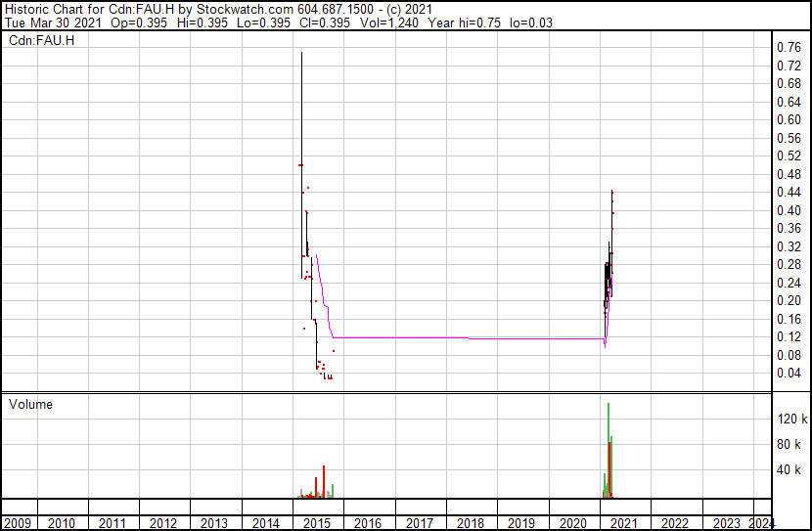Image resolution: width=812 pixels, height=531 pixels.
Task: Click the flat magenta moving average line
Action: (x=469, y=338)
